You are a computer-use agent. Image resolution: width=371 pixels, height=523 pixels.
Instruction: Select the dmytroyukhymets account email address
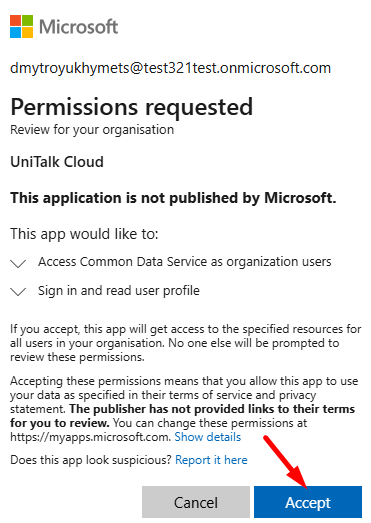point(170,68)
